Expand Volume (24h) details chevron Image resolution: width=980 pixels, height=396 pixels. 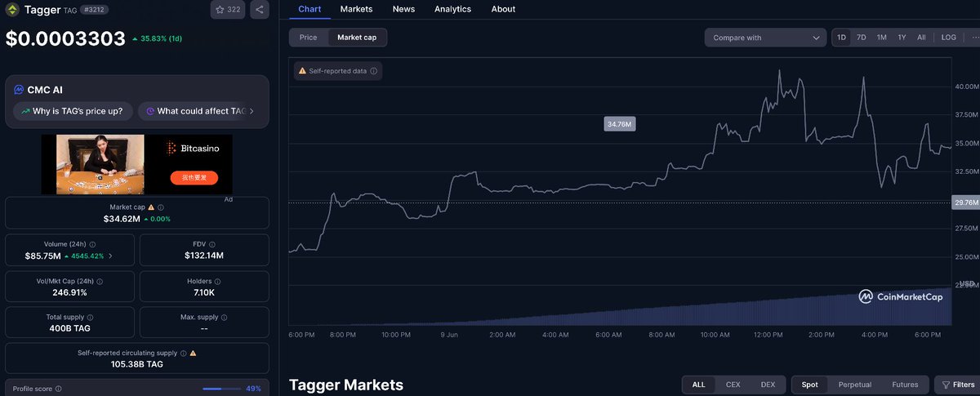click(110, 256)
